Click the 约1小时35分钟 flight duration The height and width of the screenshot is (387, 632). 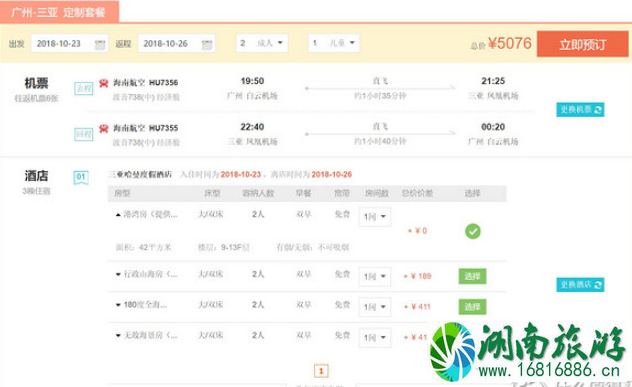point(380,96)
